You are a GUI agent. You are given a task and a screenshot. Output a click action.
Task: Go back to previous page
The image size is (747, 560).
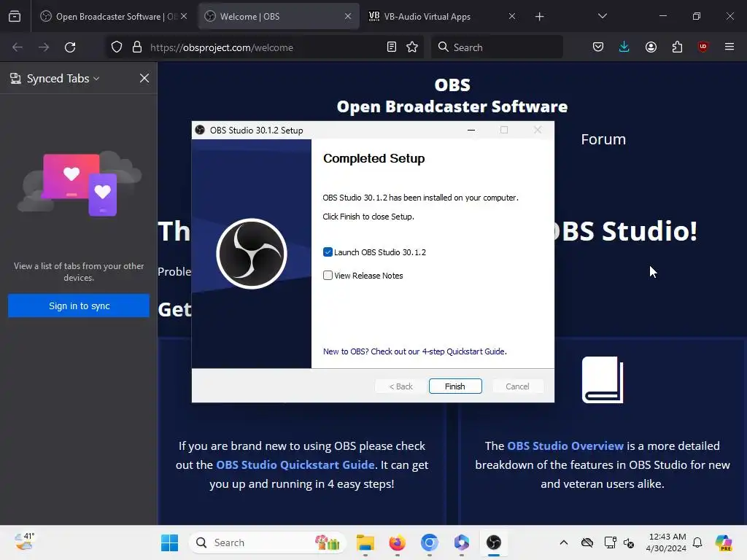point(18,47)
